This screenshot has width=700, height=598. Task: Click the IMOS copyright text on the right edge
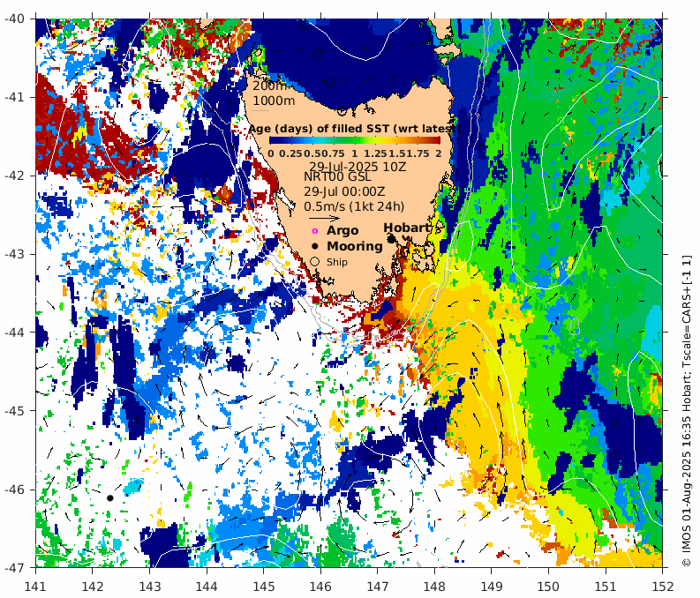pyautogui.click(x=687, y=411)
